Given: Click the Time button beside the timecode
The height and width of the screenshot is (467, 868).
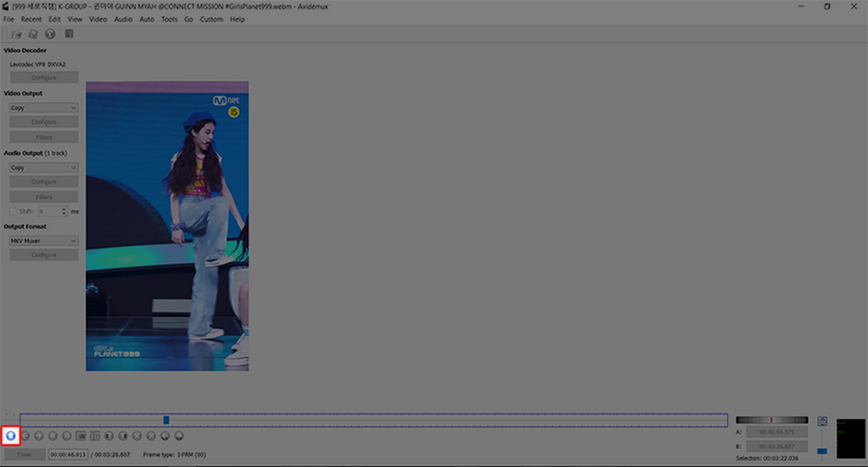Looking at the screenshot, I should click(25, 454).
